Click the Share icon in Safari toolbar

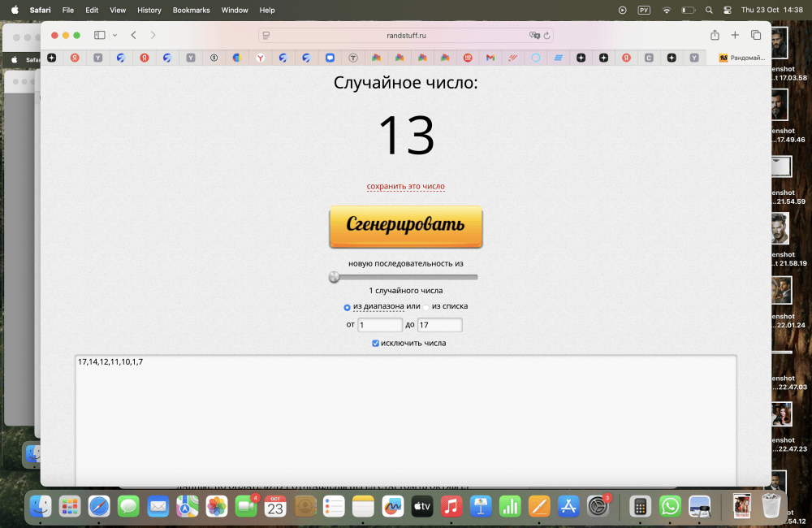[x=715, y=35]
